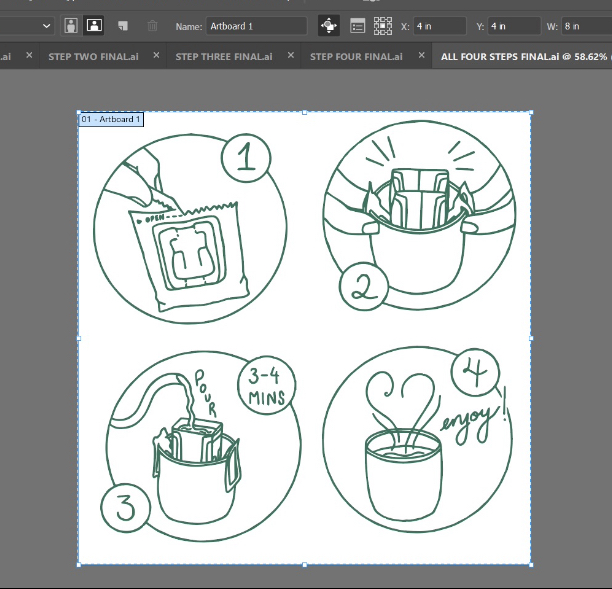Viewport: 612px width, 589px height.
Task: Click the artboard Name input field
Action: point(256,26)
